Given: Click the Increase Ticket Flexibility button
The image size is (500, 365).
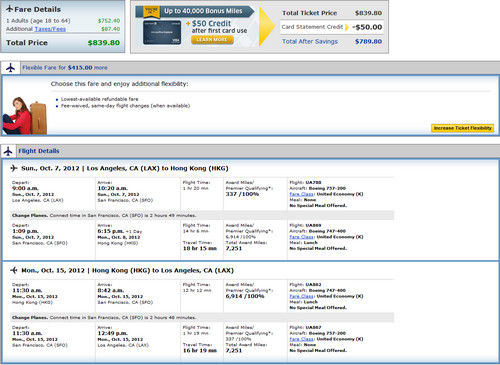Looking at the screenshot, I should tap(462, 128).
